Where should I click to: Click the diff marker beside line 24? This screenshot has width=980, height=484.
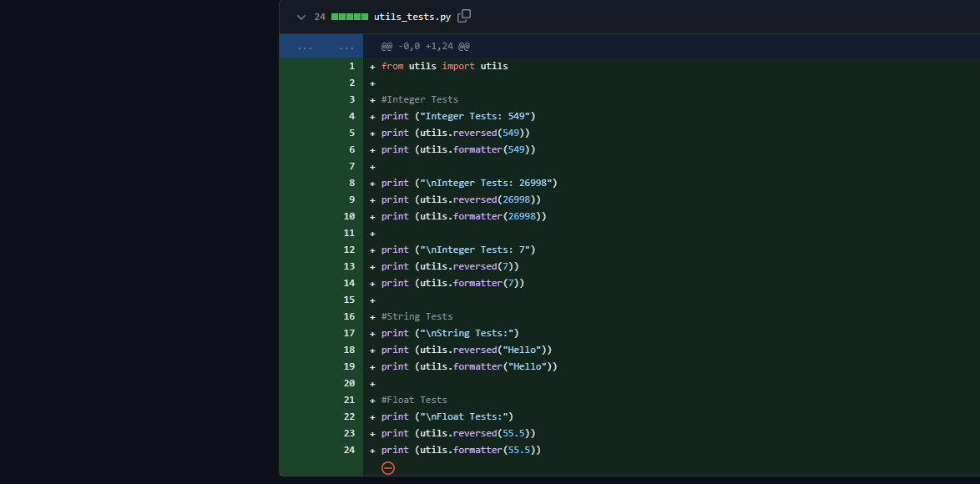tap(371, 450)
